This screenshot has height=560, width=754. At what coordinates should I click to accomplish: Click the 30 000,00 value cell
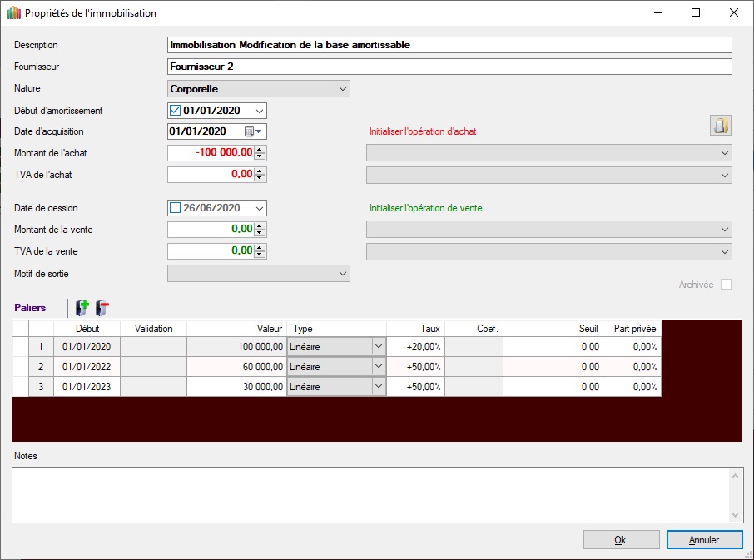pos(236,386)
